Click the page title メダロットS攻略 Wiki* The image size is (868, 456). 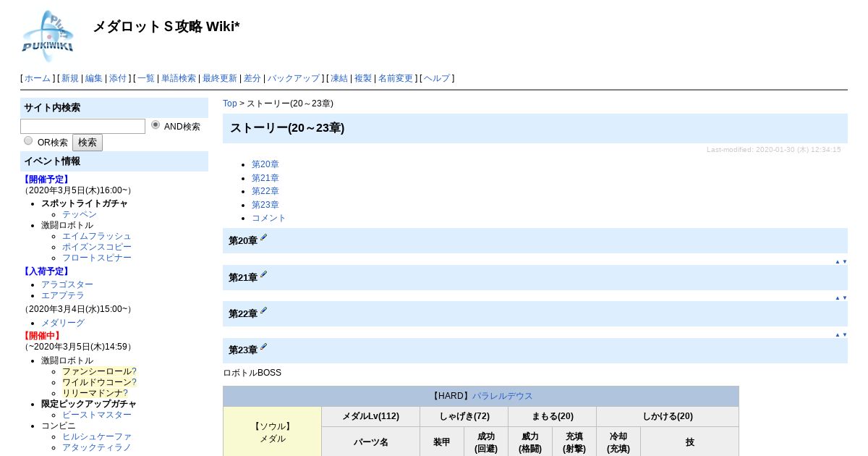(166, 27)
